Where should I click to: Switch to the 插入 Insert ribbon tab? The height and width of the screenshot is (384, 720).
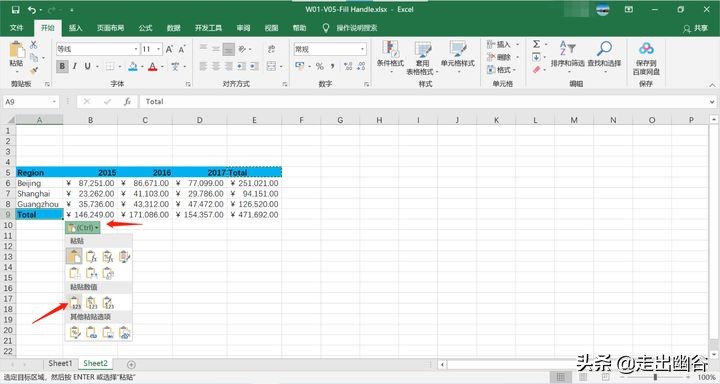click(75, 28)
